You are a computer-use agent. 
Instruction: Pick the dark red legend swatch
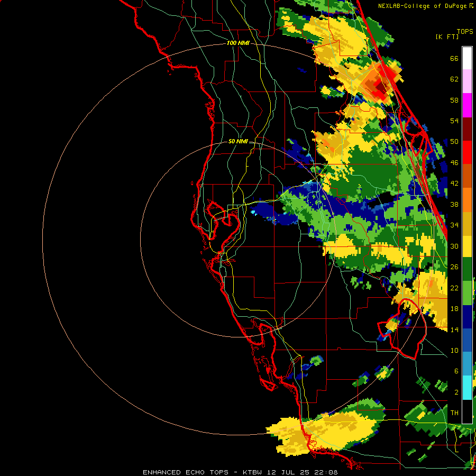tap(467, 129)
